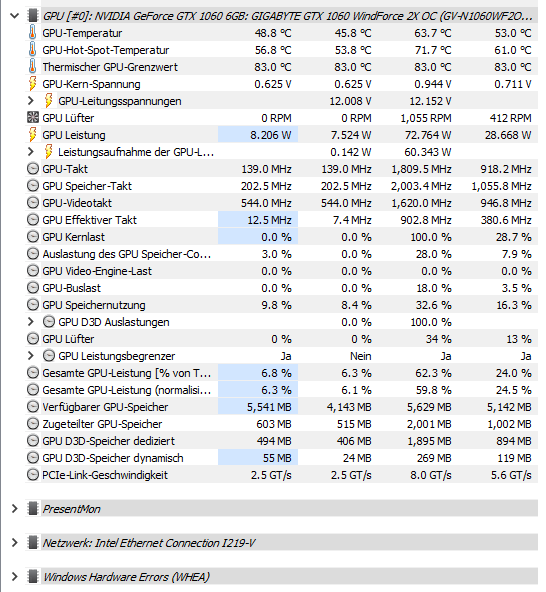
Task: Click thermometer icon beside Thermischer GPU-Grenzwert
Action: click(x=33, y=67)
